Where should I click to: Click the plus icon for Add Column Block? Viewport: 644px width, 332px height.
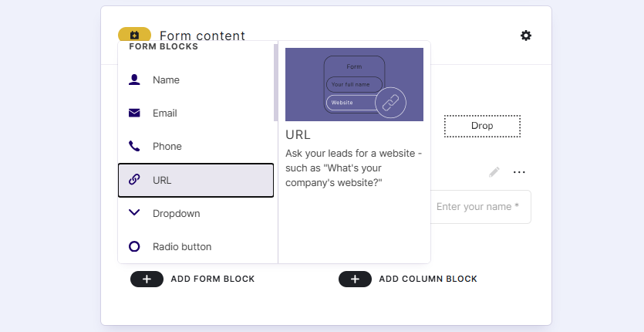(x=355, y=279)
